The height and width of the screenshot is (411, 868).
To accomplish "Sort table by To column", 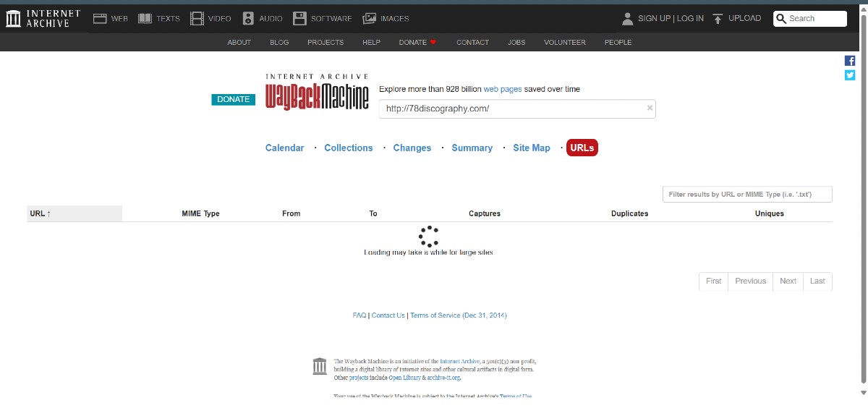I will click(x=373, y=213).
